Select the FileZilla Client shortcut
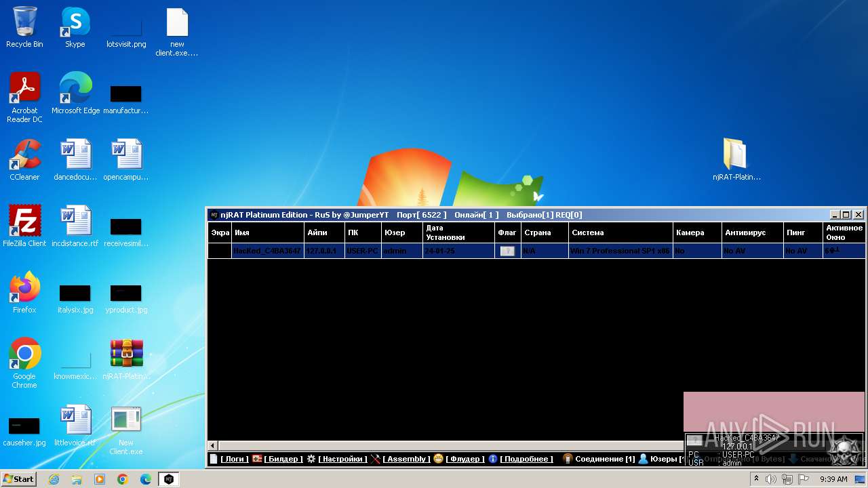This screenshot has height=488, width=868. (24, 226)
